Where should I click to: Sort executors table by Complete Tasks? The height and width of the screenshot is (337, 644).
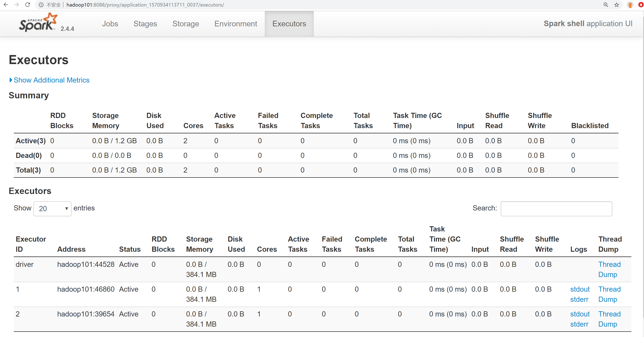coord(371,244)
